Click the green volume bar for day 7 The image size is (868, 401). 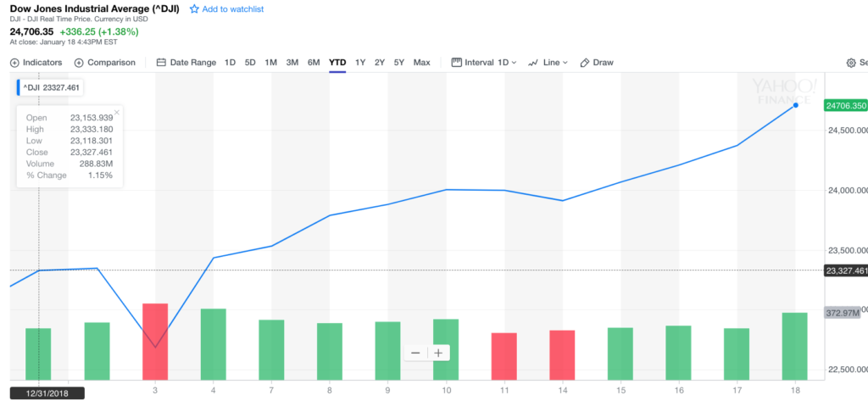(x=271, y=349)
